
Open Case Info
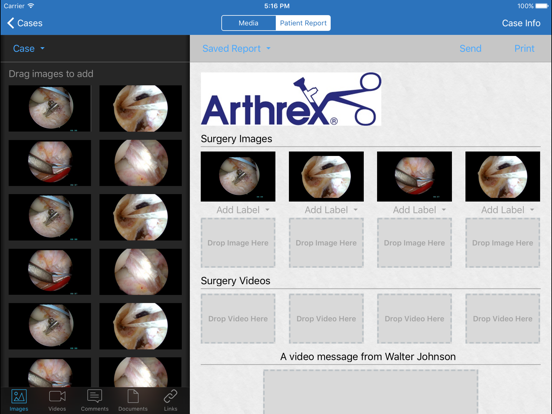pos(521,23)
